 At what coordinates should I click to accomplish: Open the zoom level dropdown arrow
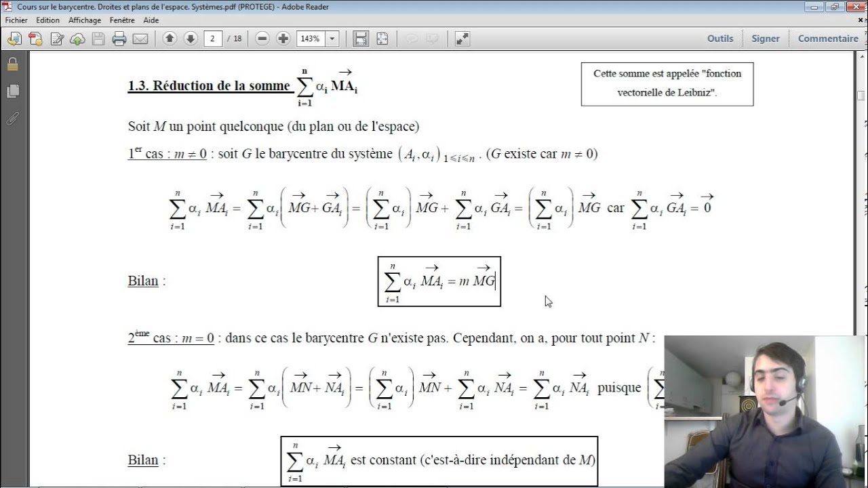332,39
